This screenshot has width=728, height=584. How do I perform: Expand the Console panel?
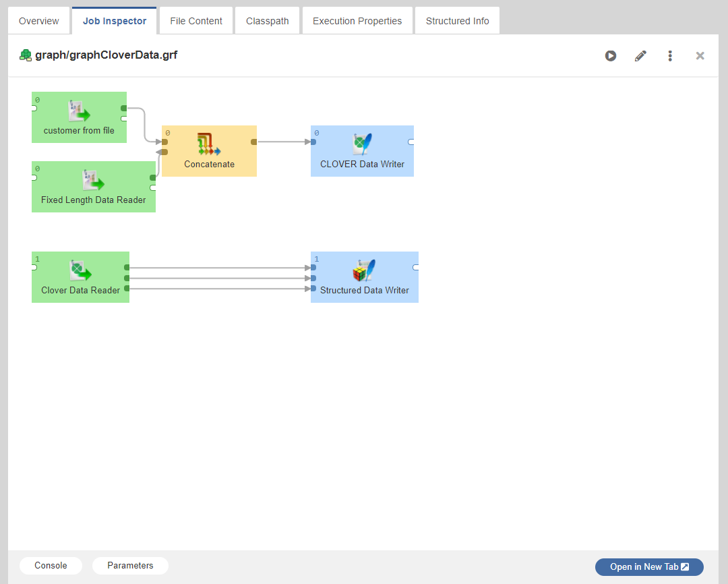51,566
